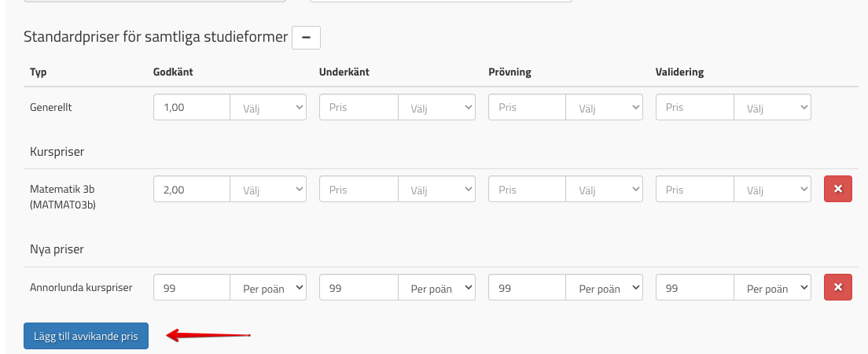Open Generellt Validering unit dropdown
This screenshot has width=868, height=354.
[772, 108]
